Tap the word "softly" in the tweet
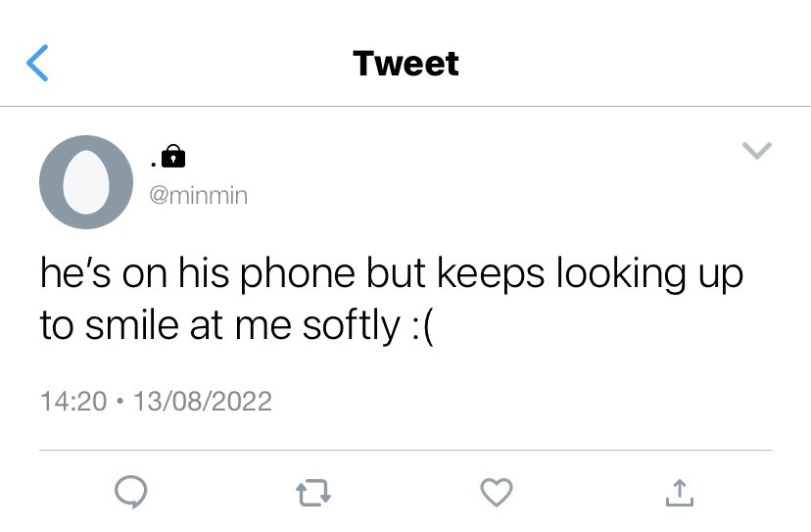This screenshot has width=811, height=532. click(352, 326)
